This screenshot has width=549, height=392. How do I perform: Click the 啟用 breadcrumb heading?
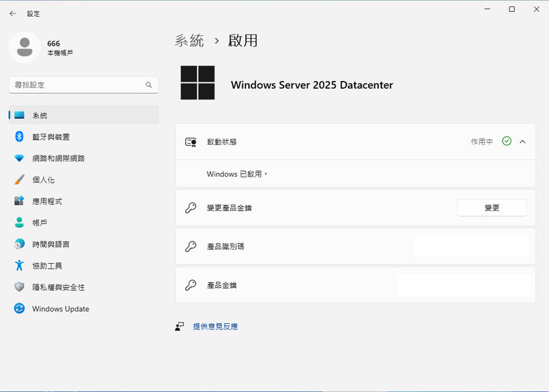click(x=243, y=41)
